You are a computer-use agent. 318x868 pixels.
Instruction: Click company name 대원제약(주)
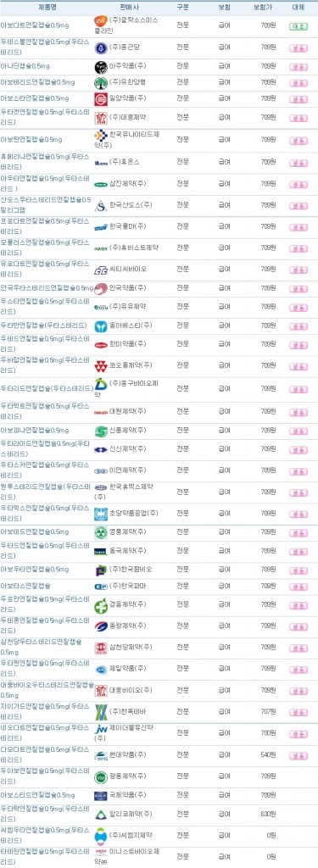pyautogui.click(x=129, y=411)
